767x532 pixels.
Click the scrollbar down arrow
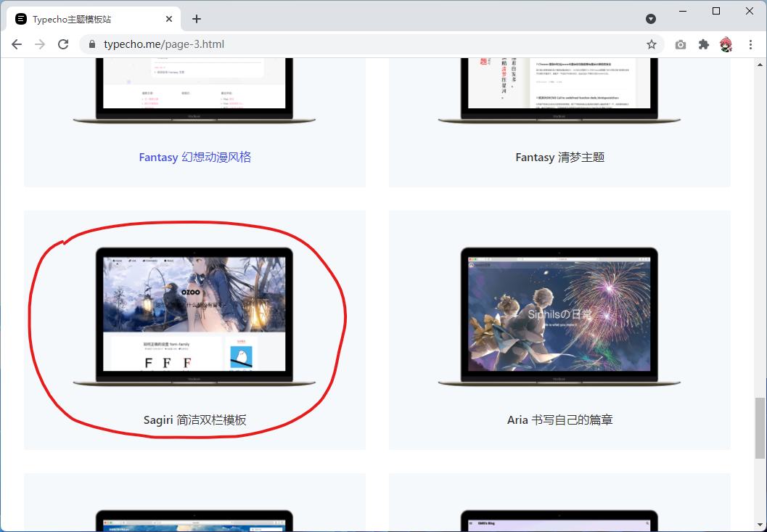click(760, 525)
